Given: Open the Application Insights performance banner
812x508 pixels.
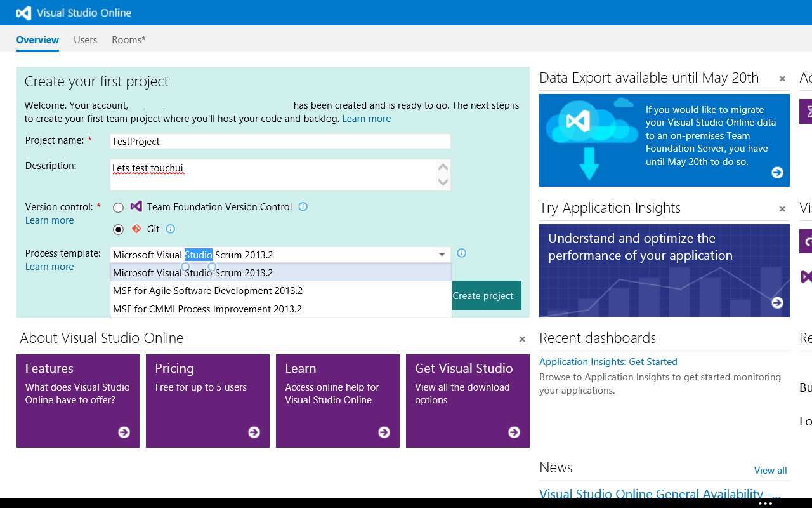Looking at the screenshot, I should click(x=664, y=271).
